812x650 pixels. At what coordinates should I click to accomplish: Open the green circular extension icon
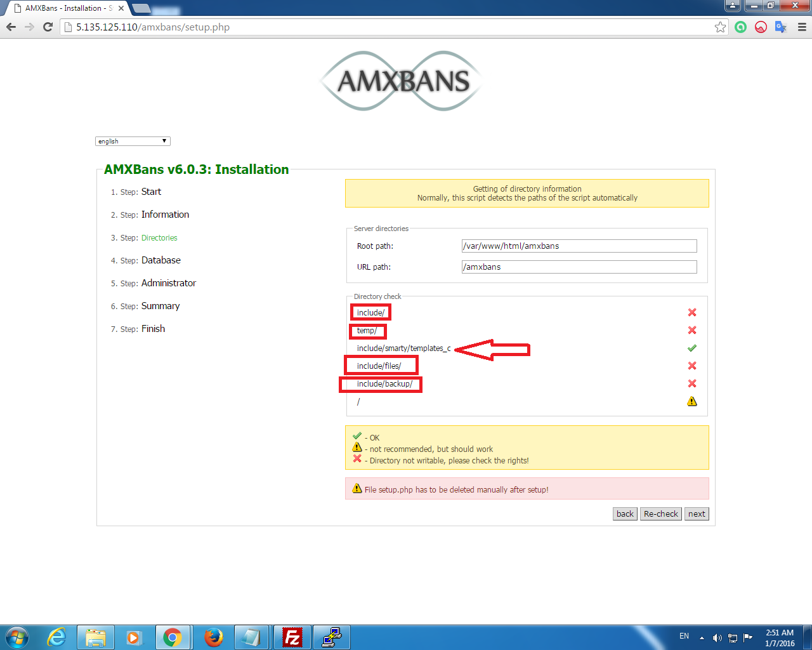pyautogui.click(x=740, y=27)
